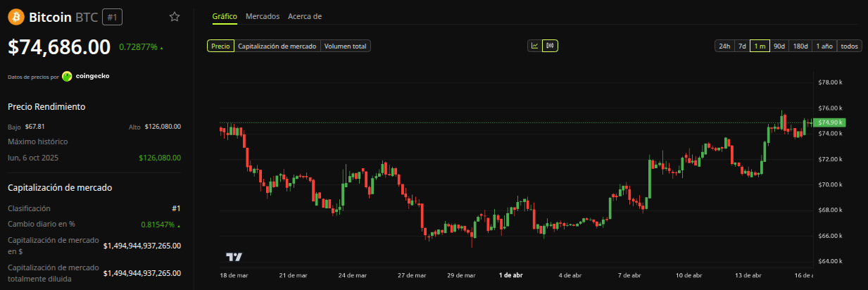Open the Acerca de tab
868x290 pixels.
(305, 15)
